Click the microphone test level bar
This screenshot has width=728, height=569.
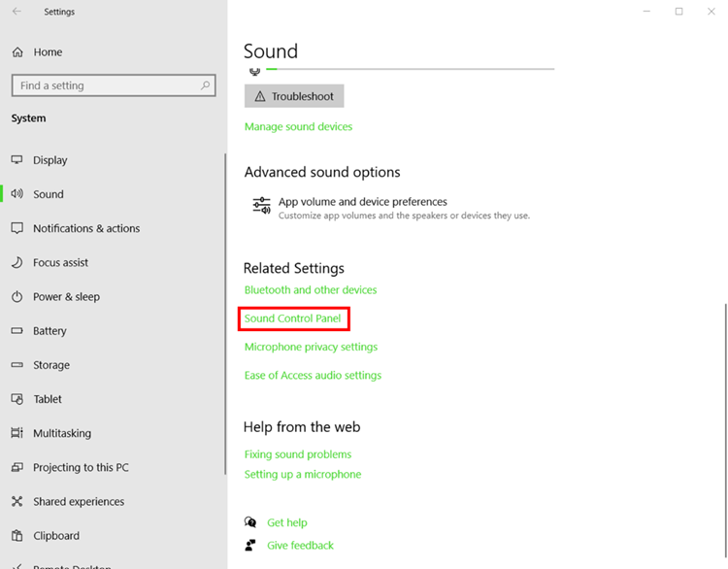click(x=411, y=69)
